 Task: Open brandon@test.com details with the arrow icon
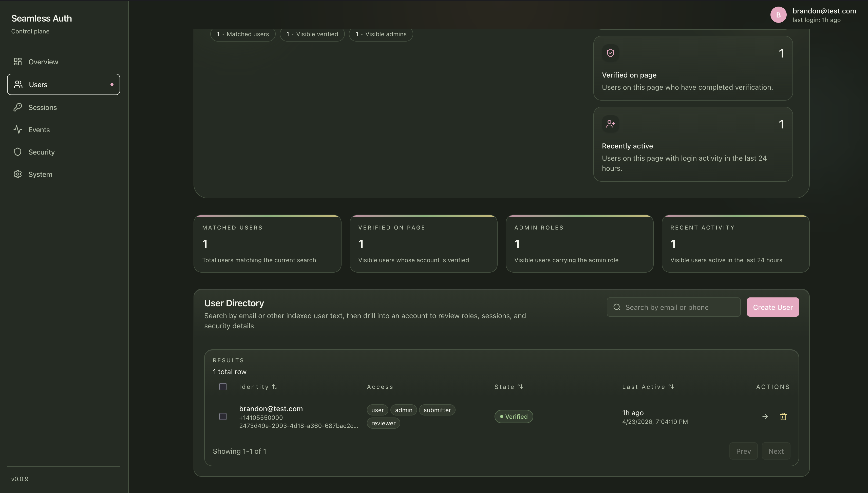pyautogui.click(x=765, y=416)
